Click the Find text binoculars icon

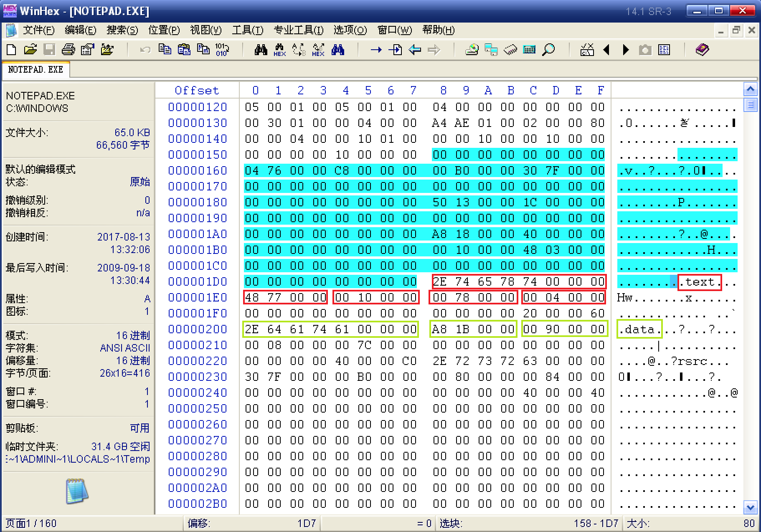click(x=261, y=50)
